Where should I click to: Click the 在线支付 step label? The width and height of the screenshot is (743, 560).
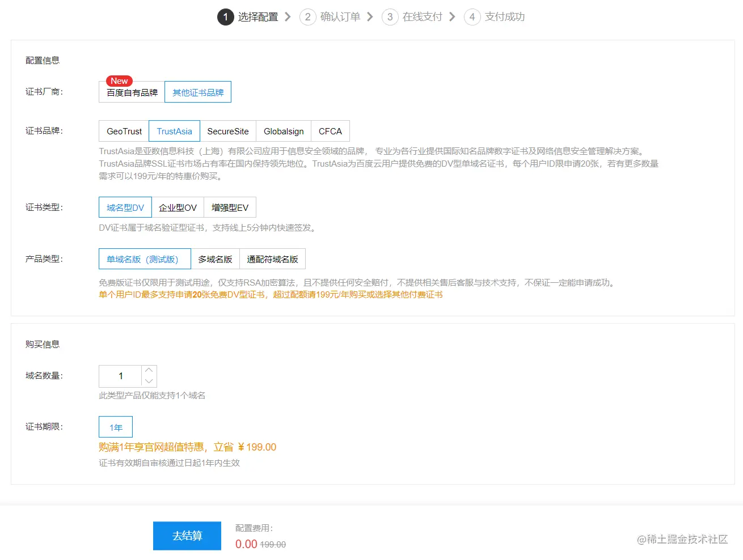tap(423, 17)
